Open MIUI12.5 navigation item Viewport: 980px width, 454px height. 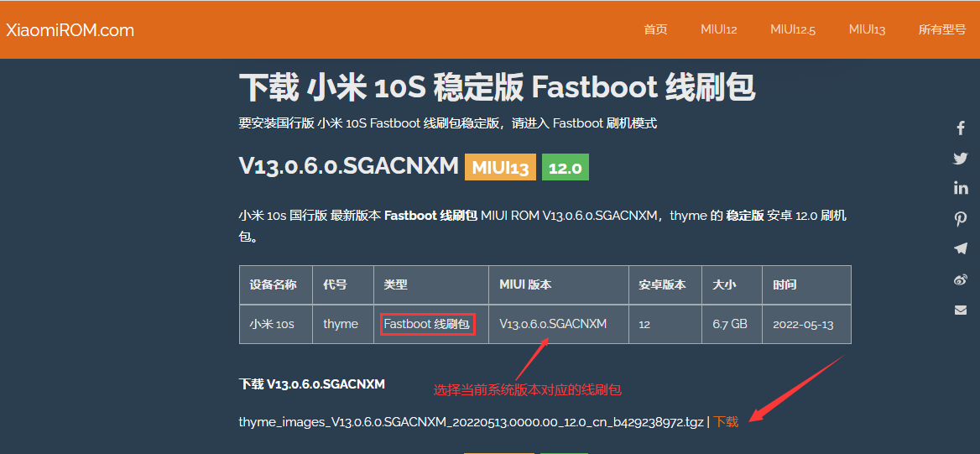tap(792, 30)
